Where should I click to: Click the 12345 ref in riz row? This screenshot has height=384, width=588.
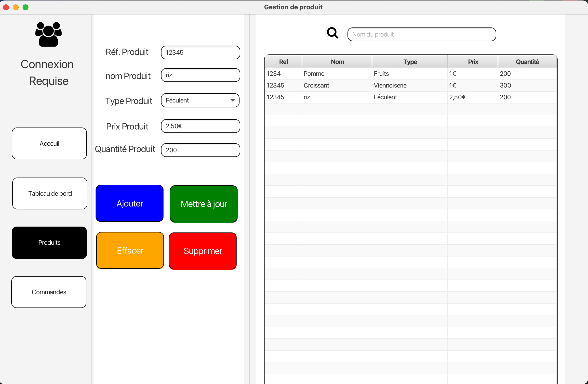pyautogui.click(x=283, y=97)
